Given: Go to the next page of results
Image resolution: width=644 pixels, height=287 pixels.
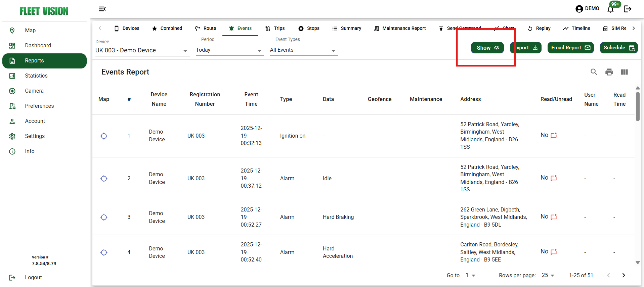Looking at the screenshot, I should coord(624,275).
